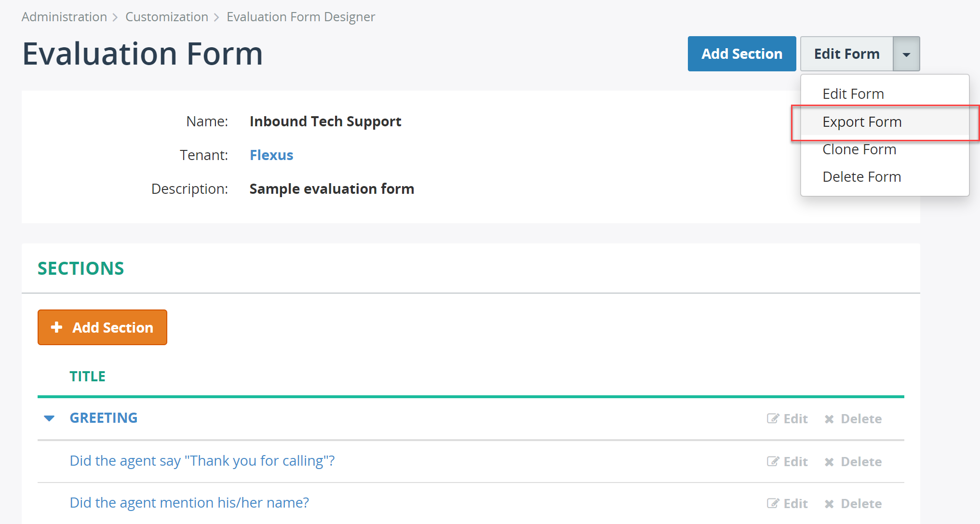The image size is (980, 524).
Task: Open the Flexus tenant link
Action: pyautogui.click(x=271, y=155)
